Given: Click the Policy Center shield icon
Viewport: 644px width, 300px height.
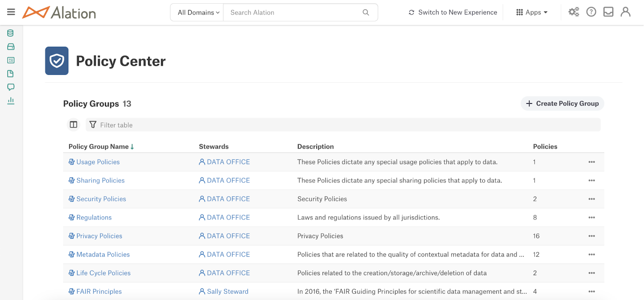Looking at the screenshot, I should (57, 61).
